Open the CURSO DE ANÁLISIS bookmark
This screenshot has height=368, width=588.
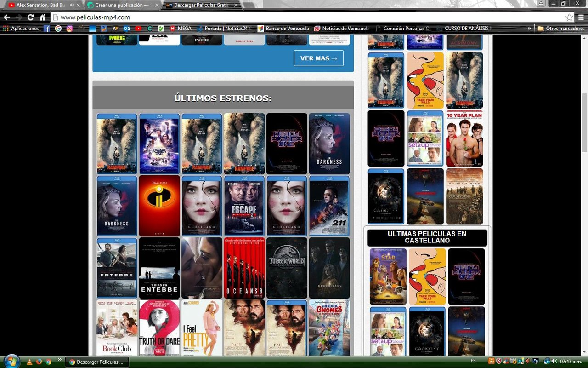click(x=463, y=29)
